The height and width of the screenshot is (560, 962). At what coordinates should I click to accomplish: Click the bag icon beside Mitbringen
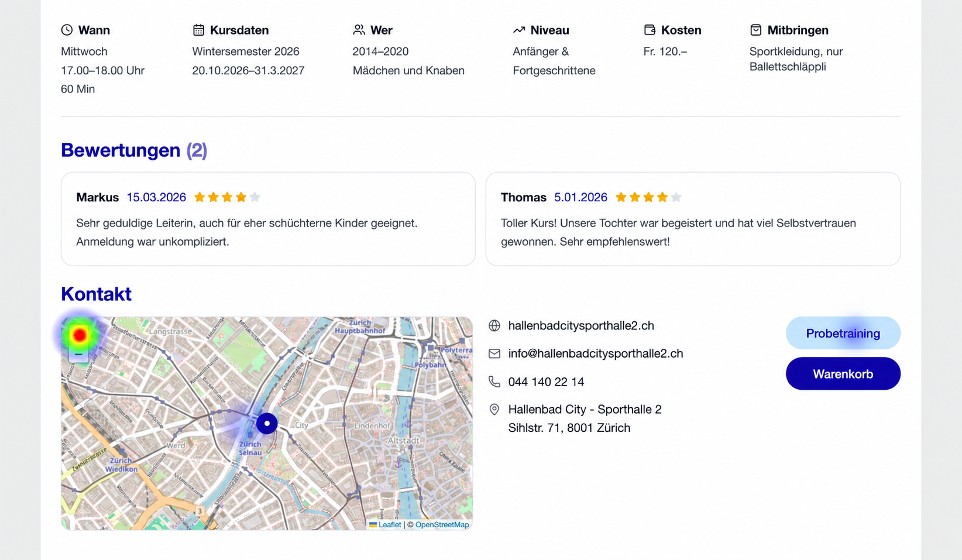[756, 30]
